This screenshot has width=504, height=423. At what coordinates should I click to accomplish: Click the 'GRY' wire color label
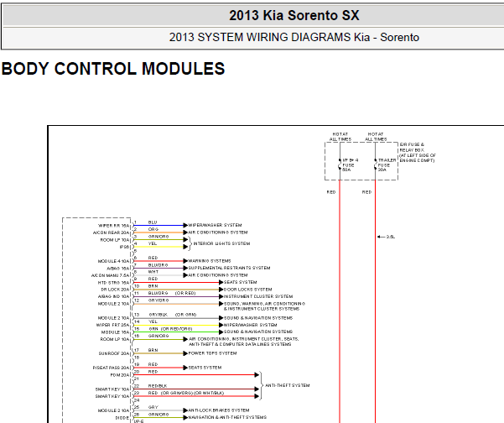[153, 407]
